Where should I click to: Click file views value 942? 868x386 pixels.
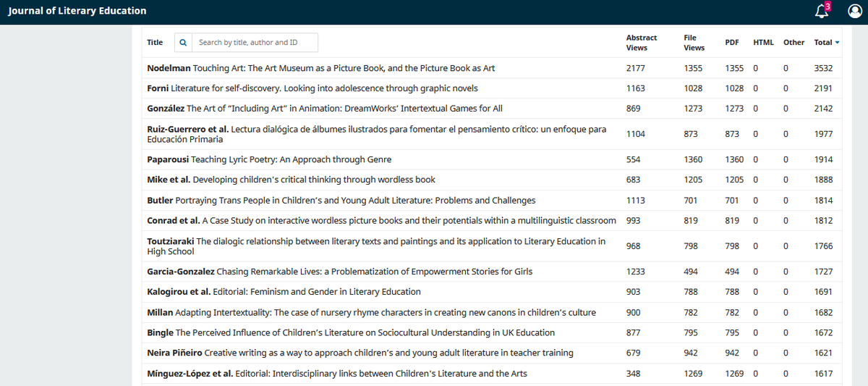[691, 353]
